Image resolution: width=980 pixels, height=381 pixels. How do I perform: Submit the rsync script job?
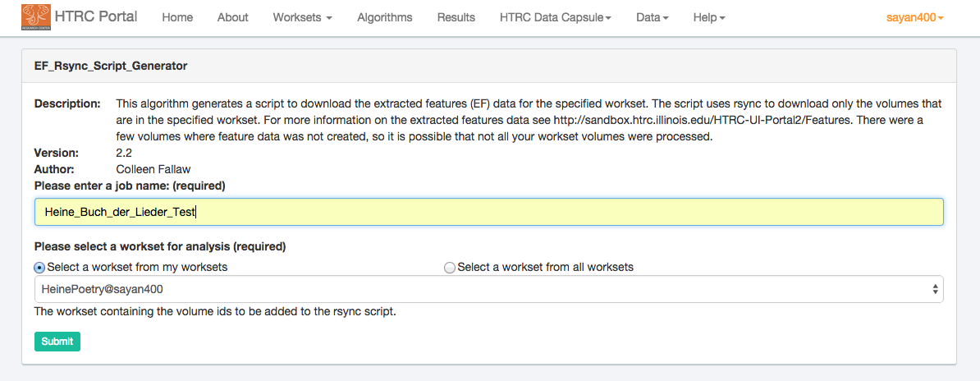tap(57, 342)
